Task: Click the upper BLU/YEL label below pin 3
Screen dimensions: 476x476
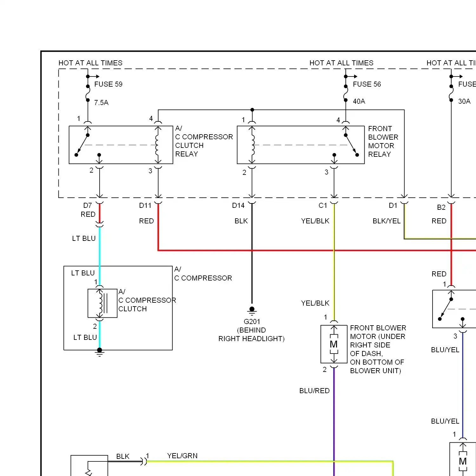Action: click(445, 350)
